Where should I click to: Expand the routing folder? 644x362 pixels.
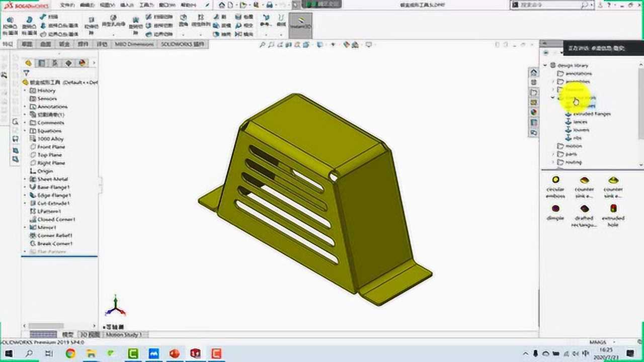552,162
